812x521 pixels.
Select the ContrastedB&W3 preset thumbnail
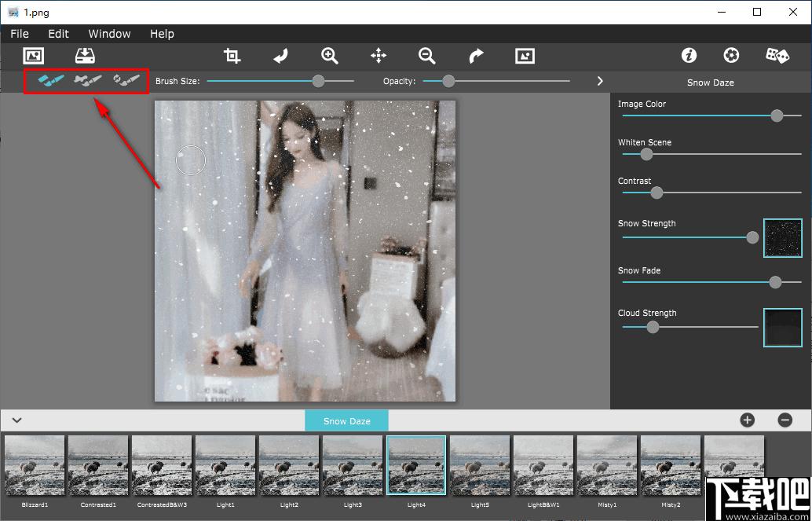point(162,465)
